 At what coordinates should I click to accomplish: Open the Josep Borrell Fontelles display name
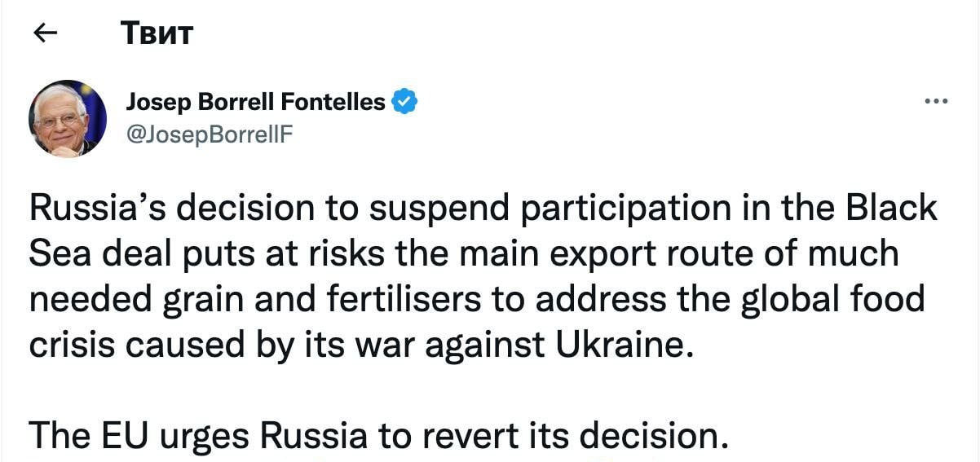(256, 102)
